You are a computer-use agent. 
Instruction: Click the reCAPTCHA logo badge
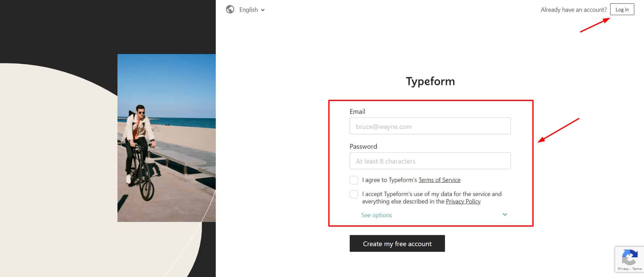pyautogui.click(x=630, y=258)
